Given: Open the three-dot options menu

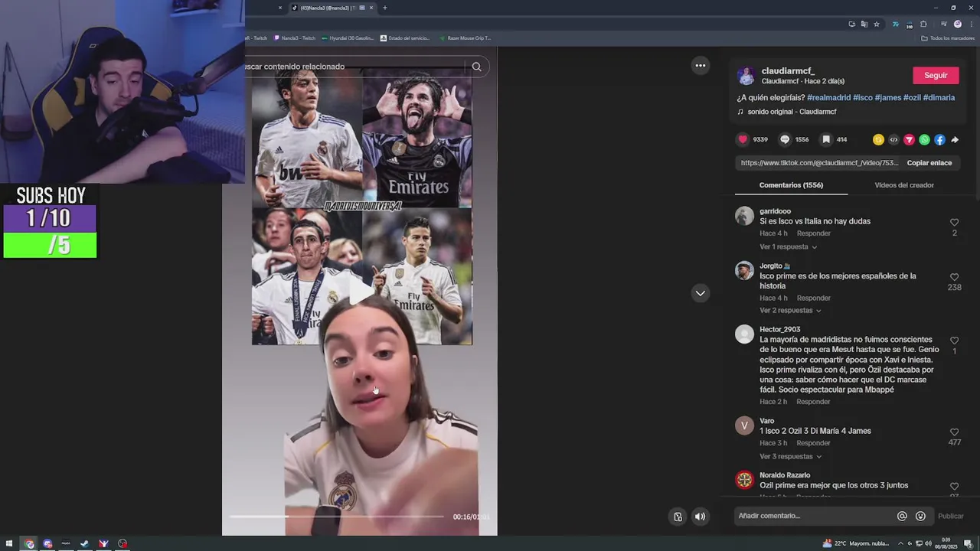Looking at the screenshot, I should pos(700,66).
